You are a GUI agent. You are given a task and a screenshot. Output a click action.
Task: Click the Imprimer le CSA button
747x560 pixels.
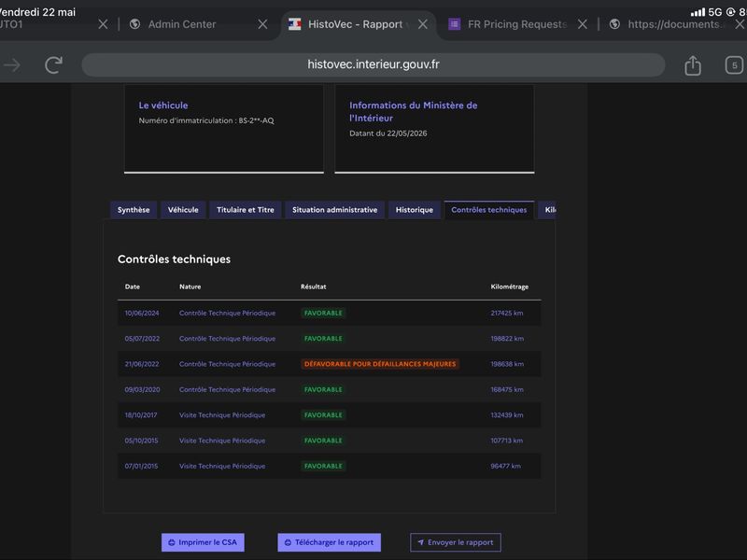pos(203,542)
